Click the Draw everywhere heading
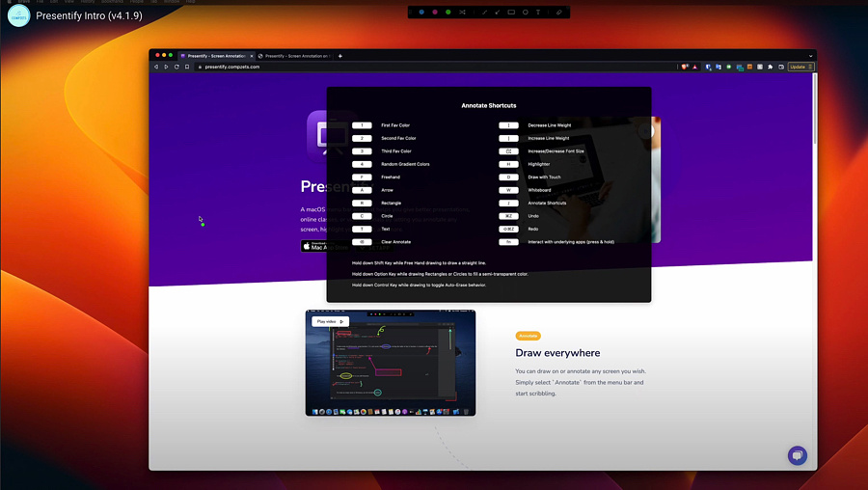868x490 pixels. click(557, 353)
